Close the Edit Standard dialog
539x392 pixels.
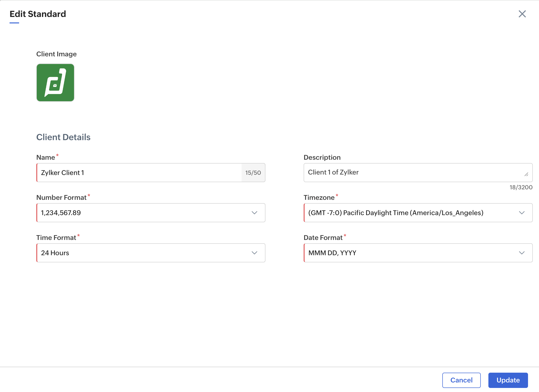click(x=522, y=14)
